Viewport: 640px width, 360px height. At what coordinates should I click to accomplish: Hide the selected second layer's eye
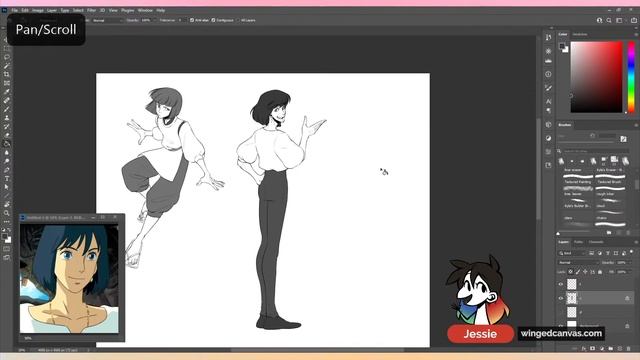(x=561, y=298)
